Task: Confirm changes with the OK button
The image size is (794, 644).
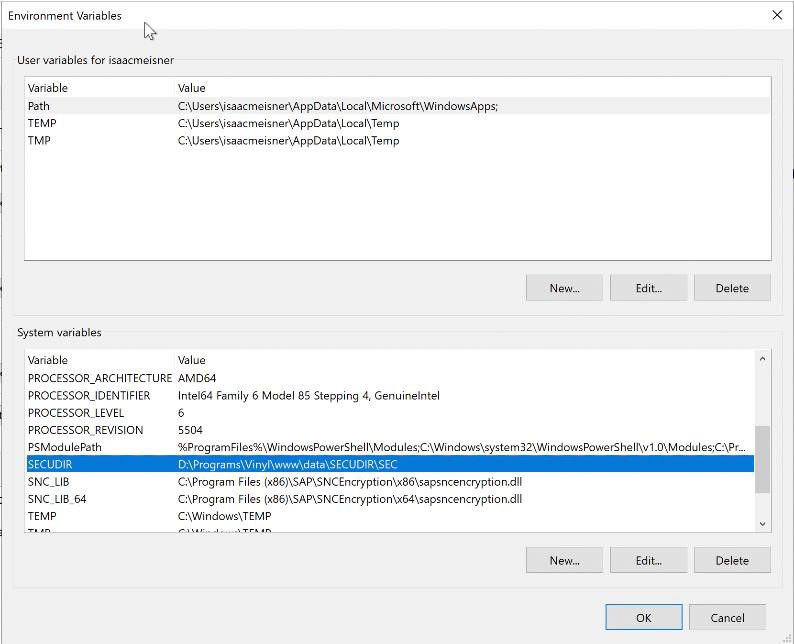Action: point(643,617)
